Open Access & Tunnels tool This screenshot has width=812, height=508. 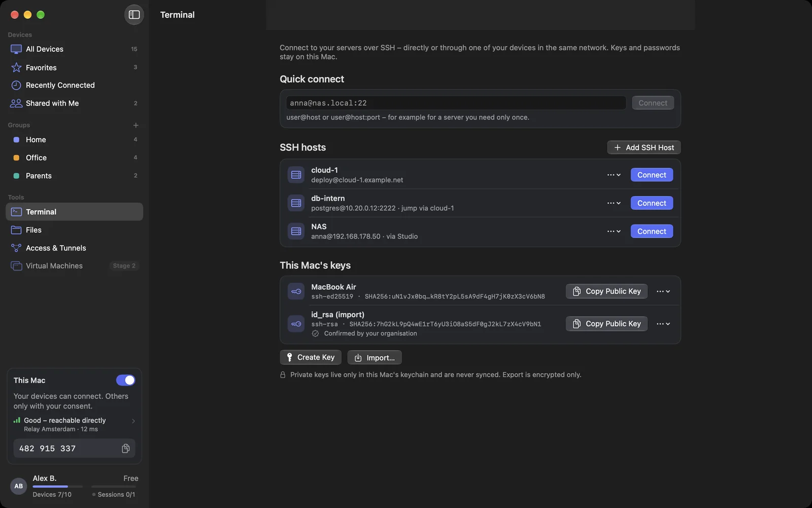(74, 248)
